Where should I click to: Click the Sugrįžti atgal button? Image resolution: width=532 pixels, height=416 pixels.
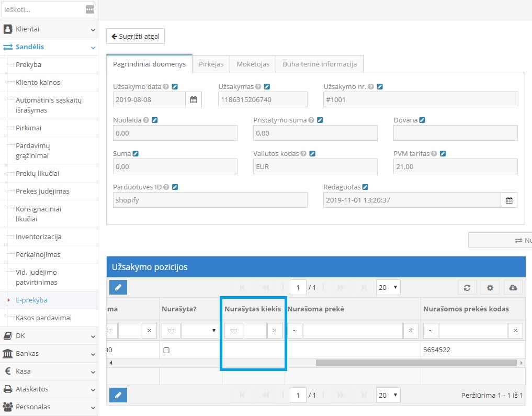(x=135, y=36)
